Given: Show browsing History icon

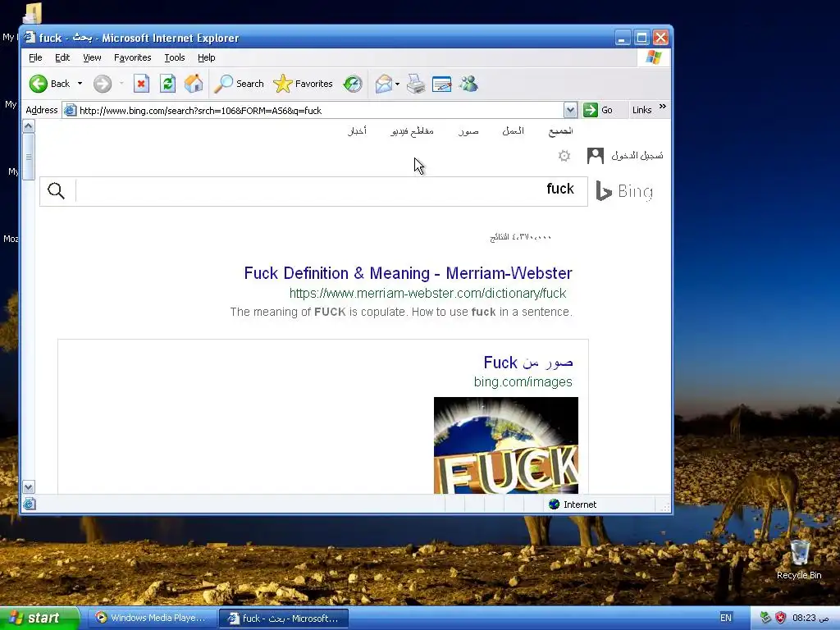Looking at the screenshot, I should 353,84.
